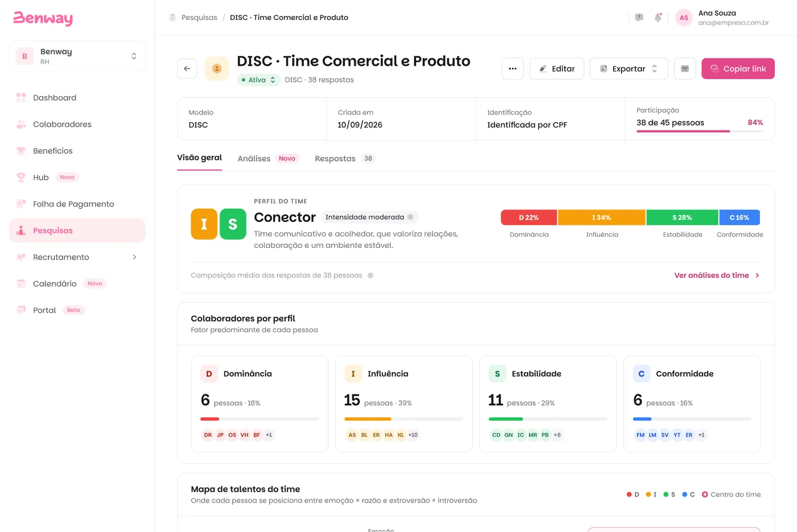Click the Calendário sidebar icon
This screenshot has width=797, height=532.
[21, 283]
